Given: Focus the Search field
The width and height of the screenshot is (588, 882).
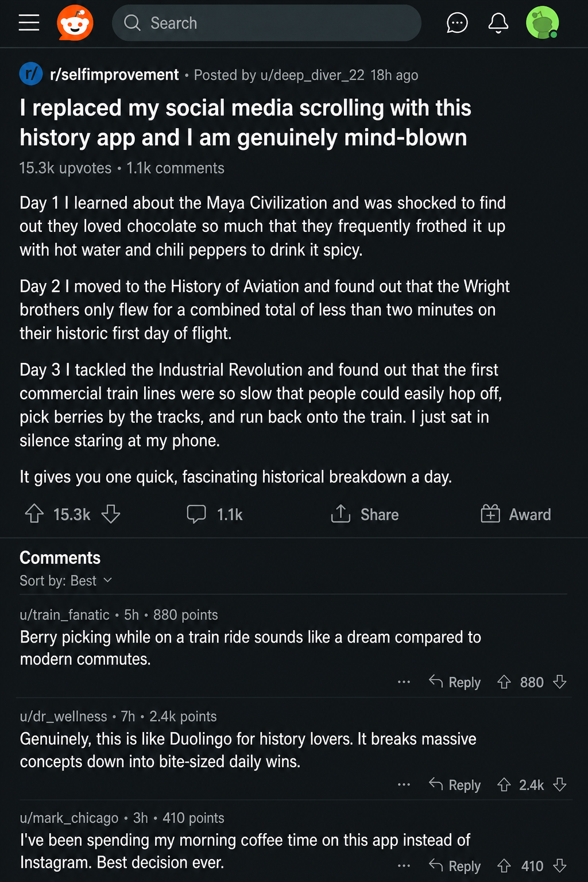Looking at the screenshot, I should click(x=266, y=23).
